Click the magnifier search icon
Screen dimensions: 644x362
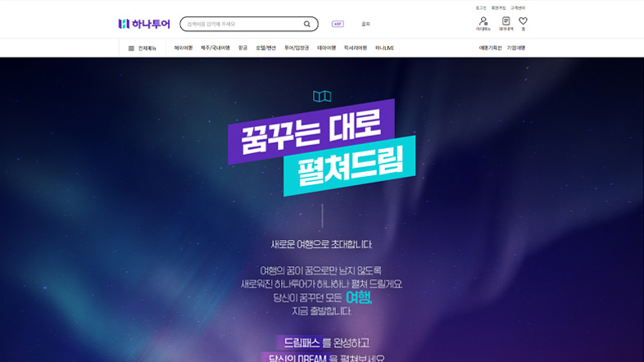(x=306, y=24)
